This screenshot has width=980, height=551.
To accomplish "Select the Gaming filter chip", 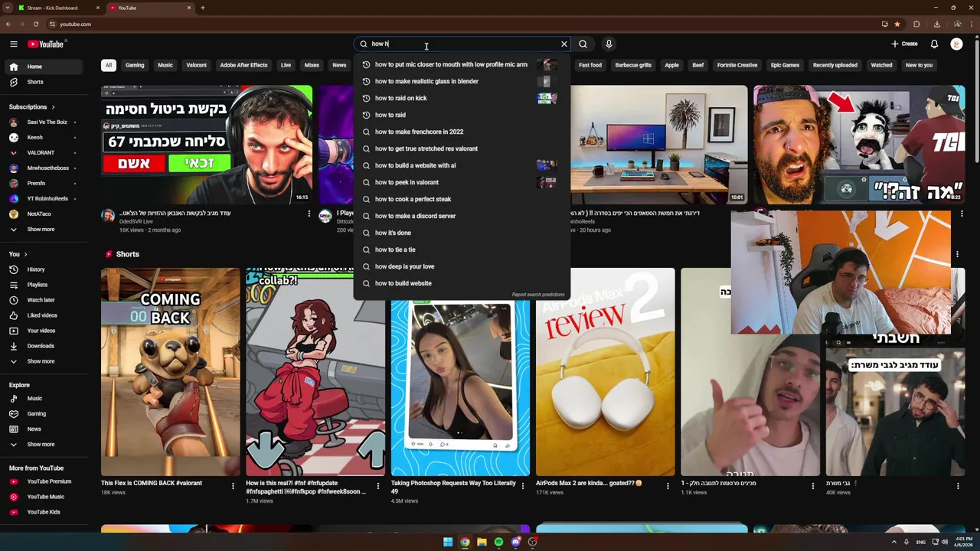I will [x=135, y=65].
